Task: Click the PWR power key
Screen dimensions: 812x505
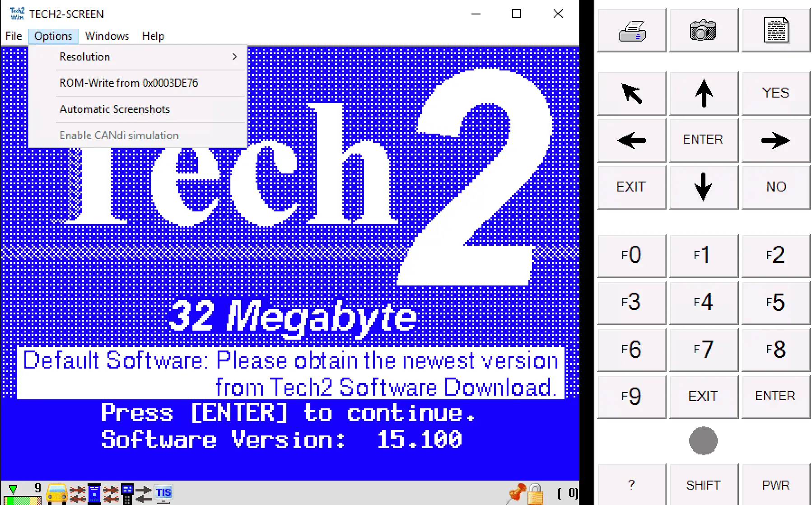Action: (776, 485)
